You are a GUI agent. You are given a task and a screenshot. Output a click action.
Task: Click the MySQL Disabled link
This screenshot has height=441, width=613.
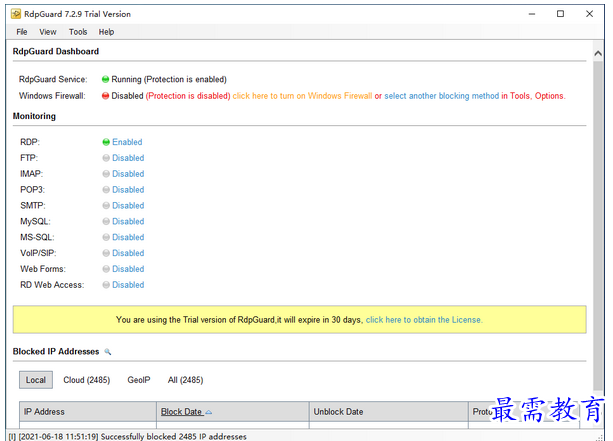click(x=128, y=221)
